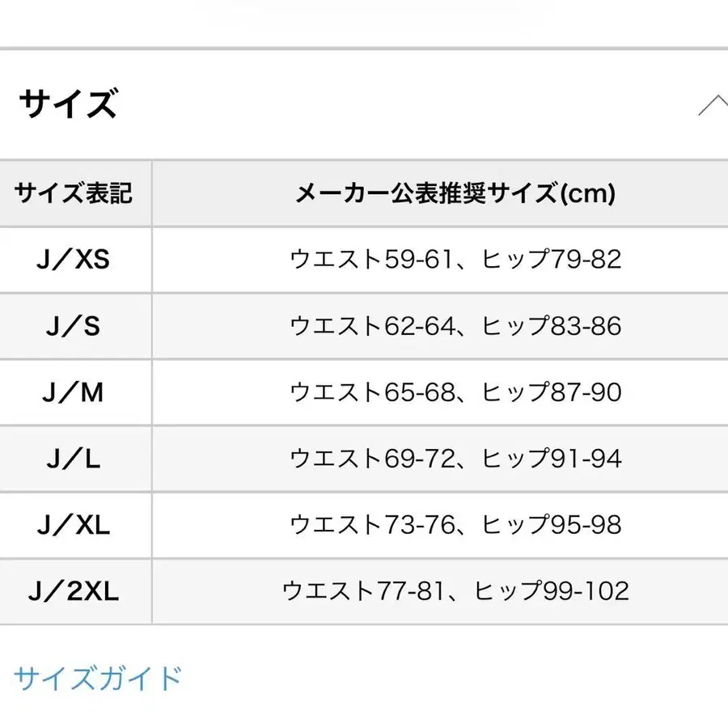Open the サイズガイド link
Image resolution: width=728 pixels, height=728 pixels.
click(x=98, y=678)
